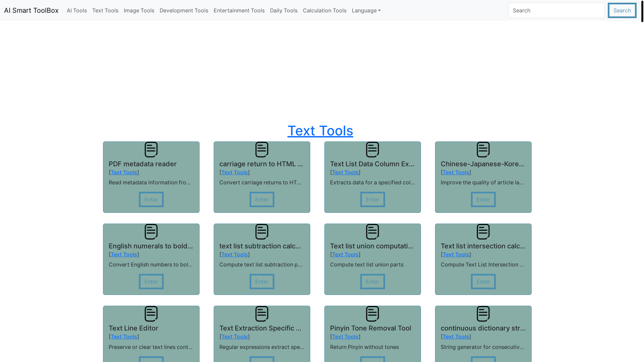Click Text Tools link under carriage return card
644x362 pixels.
(x=234, y=172)
